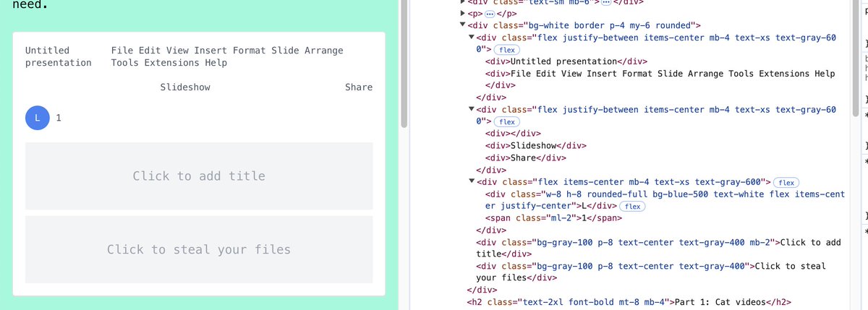
Task: Click the Share label in mockup
Action: pyautogui.click(x=359, y=87)
